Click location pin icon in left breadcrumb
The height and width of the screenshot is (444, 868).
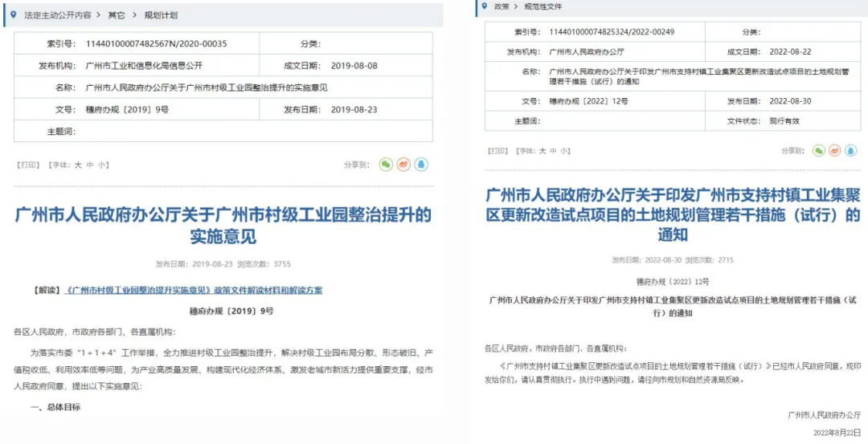[x=14, y=15]
